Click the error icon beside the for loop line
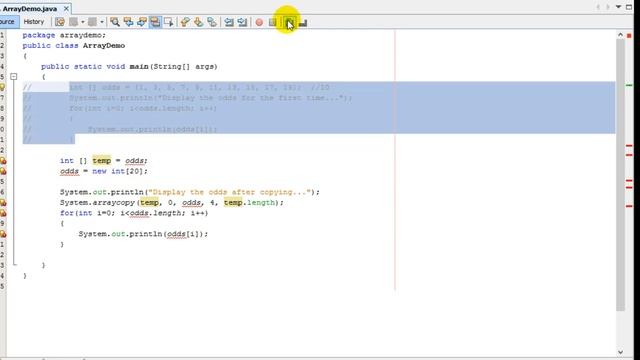 [3, 213]
